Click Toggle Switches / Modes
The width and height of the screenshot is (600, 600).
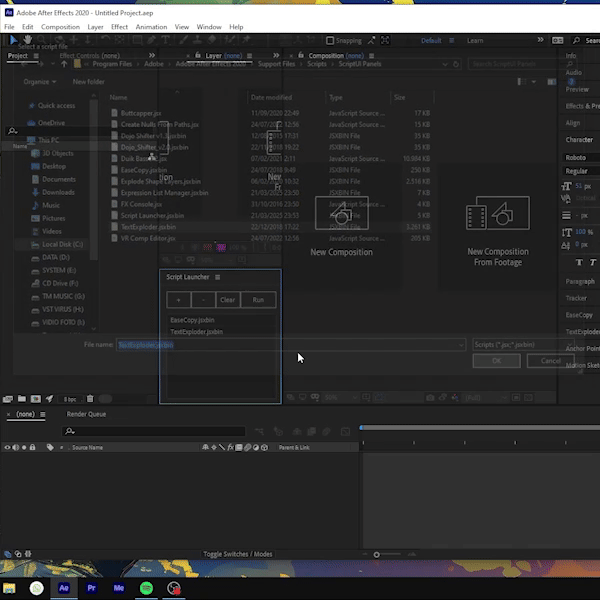[238, 554]
